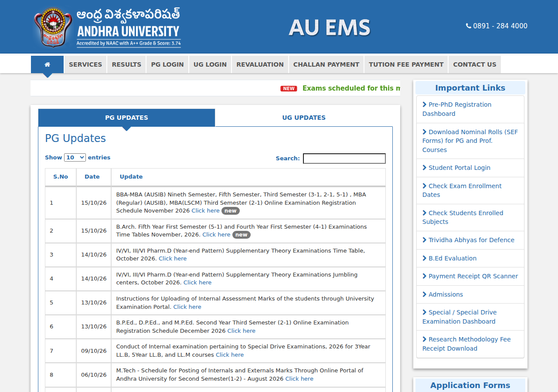Image resolution: width=558 pixels, height=392 pixels.
Task: Sort the table by Update column
Action: [248, 177]
